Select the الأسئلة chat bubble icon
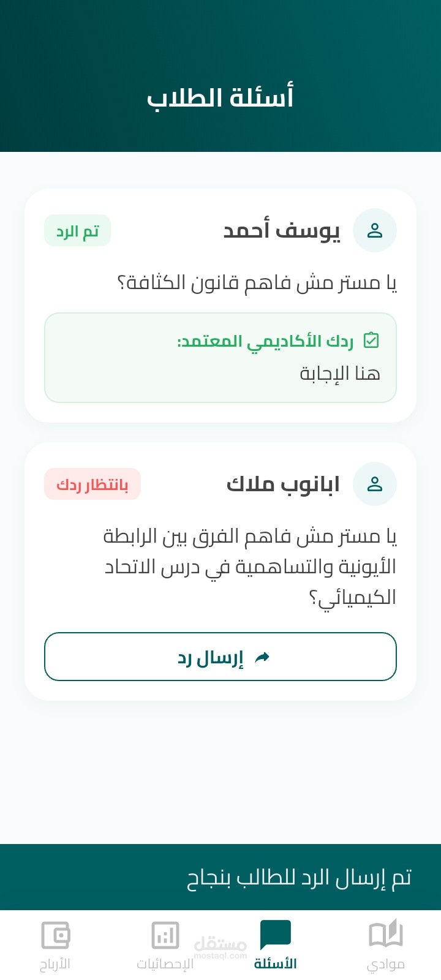 pyautogui.click(x=276, y=935)
